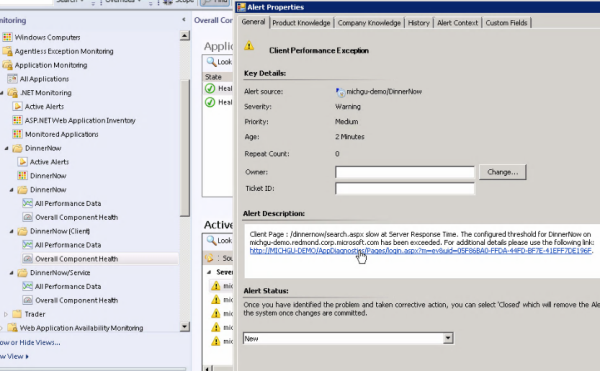Open the Windows Computers view icon

click(7, 37)
